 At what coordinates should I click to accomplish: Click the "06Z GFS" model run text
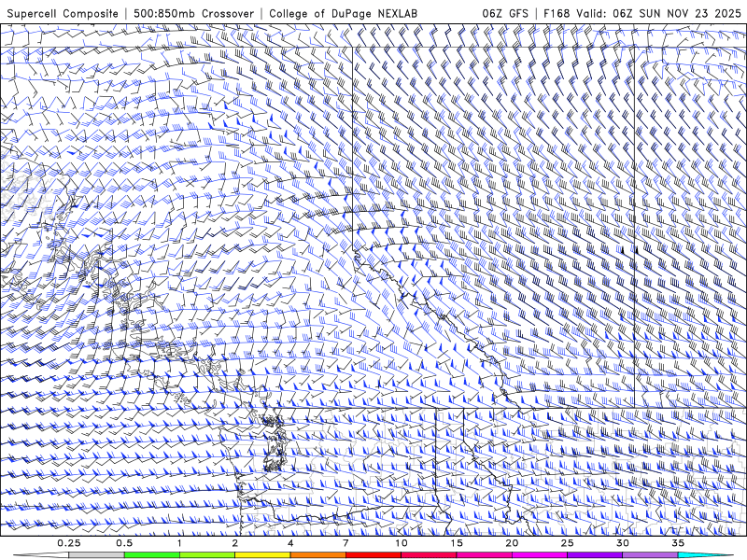[x=505, y=13]
